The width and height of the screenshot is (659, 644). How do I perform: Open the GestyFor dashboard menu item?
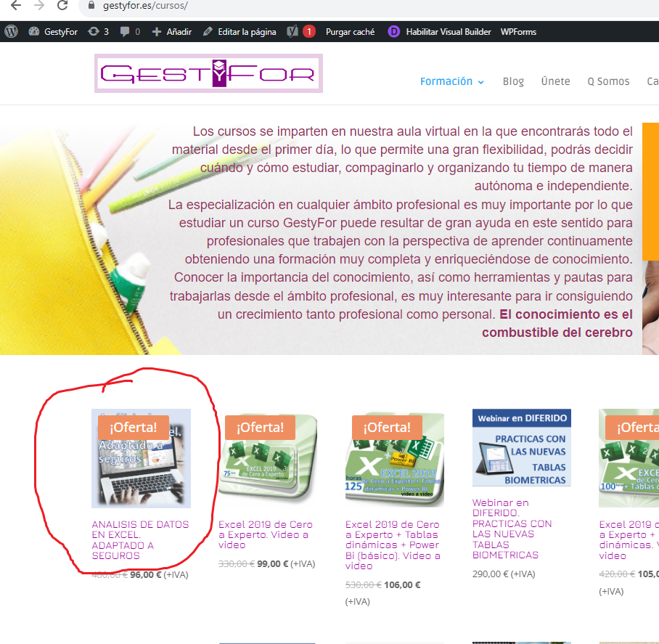(53, 31)
